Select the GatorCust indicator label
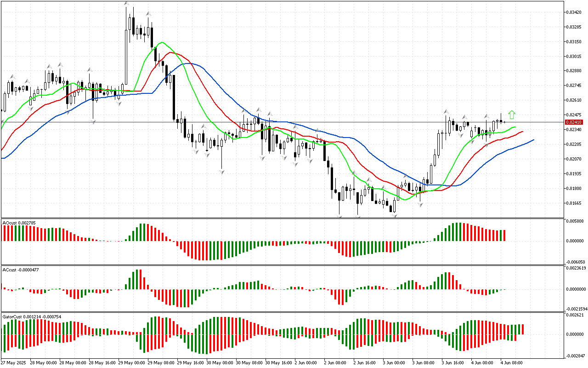This screenshot has width=588, height=368. click(x=32, y=316)
